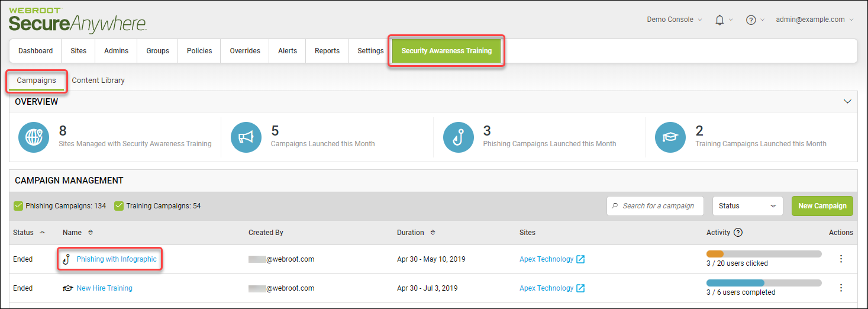The image size is (868, 309).
Task: Click the Activity help icon
Action: pyautogui.click(x=738, y=233)
